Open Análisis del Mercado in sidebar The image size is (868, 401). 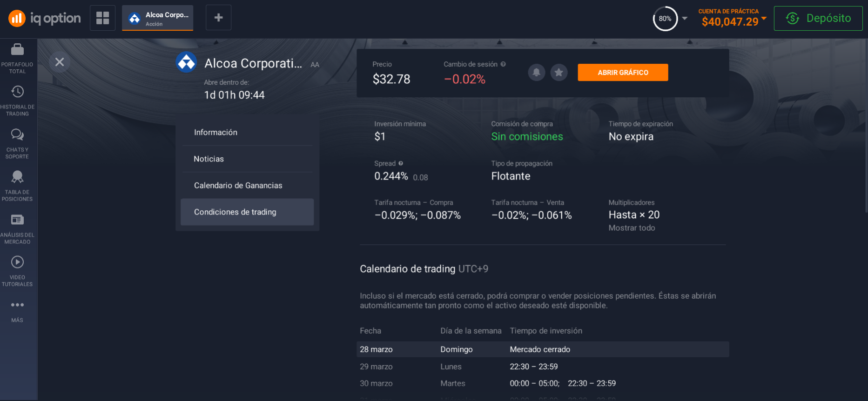coord(17,229)
